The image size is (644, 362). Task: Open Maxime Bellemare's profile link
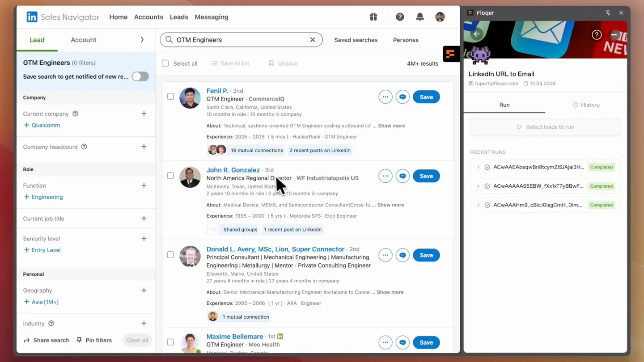coord(235,337)
